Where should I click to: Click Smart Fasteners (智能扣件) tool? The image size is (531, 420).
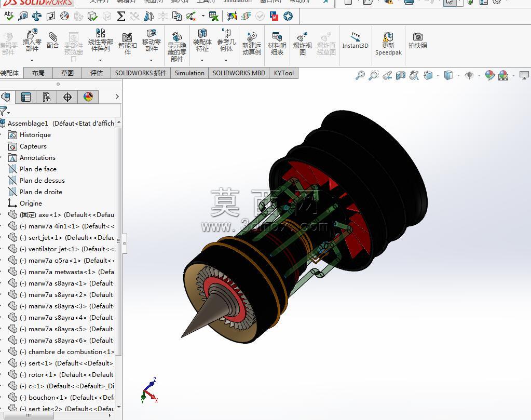point(127,44)
